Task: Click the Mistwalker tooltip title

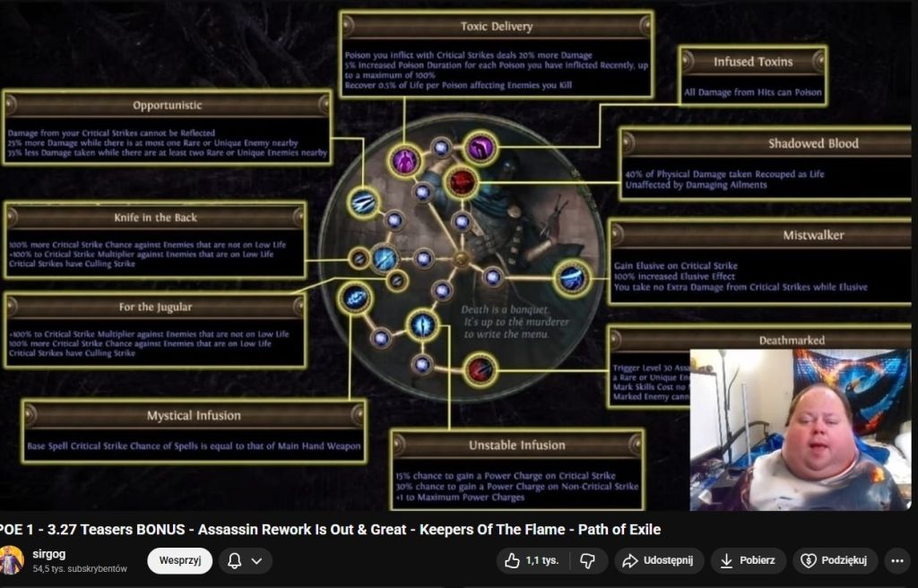Action: [813, 236]
